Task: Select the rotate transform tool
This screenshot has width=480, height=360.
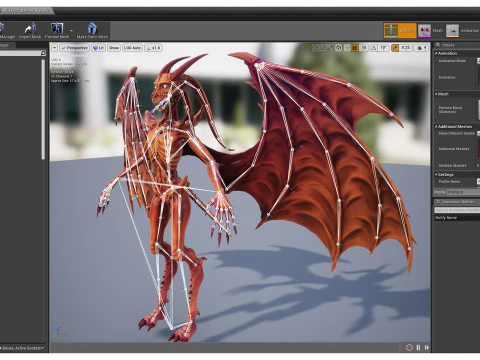Action: coord(323,48)
